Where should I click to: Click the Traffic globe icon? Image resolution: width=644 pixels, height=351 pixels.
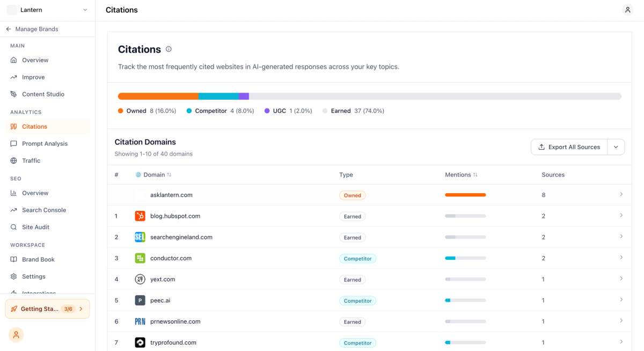tap(14, 160)
